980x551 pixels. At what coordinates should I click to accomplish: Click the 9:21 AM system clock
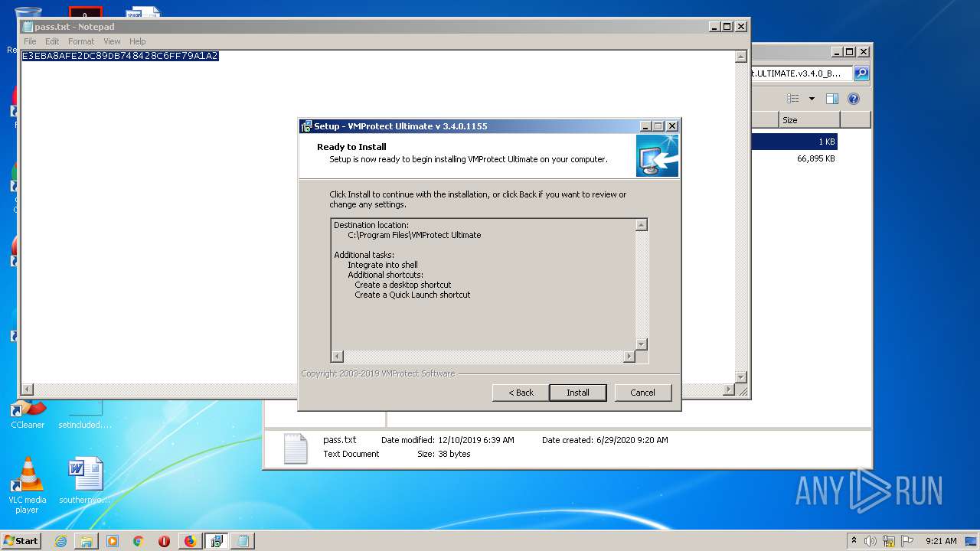(x=941, y=541)
